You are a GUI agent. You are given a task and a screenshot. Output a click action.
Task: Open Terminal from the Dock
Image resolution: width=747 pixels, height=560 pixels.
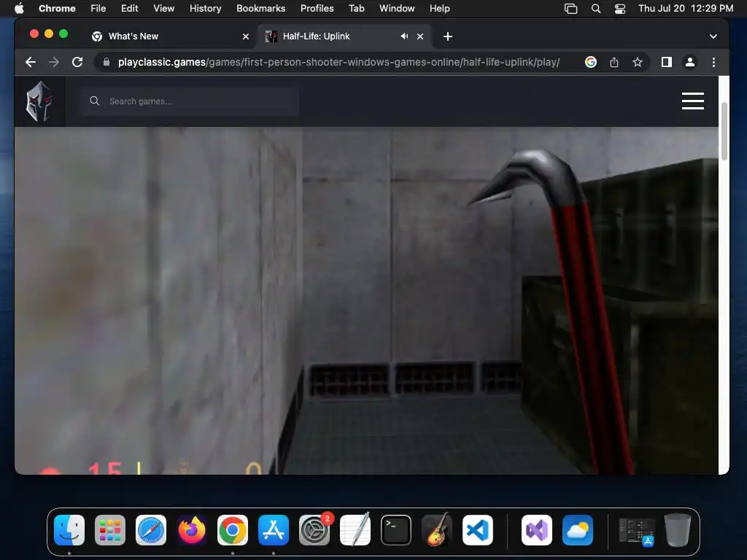[x=396, y=530]
